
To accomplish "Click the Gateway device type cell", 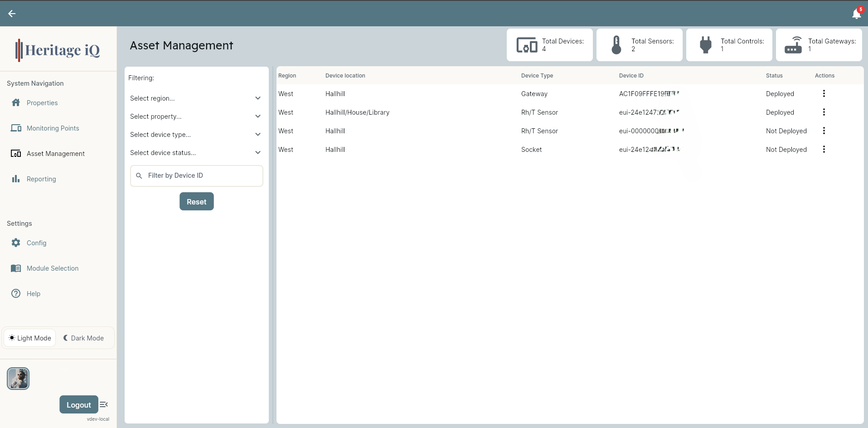I will click(x=534, y=94).
